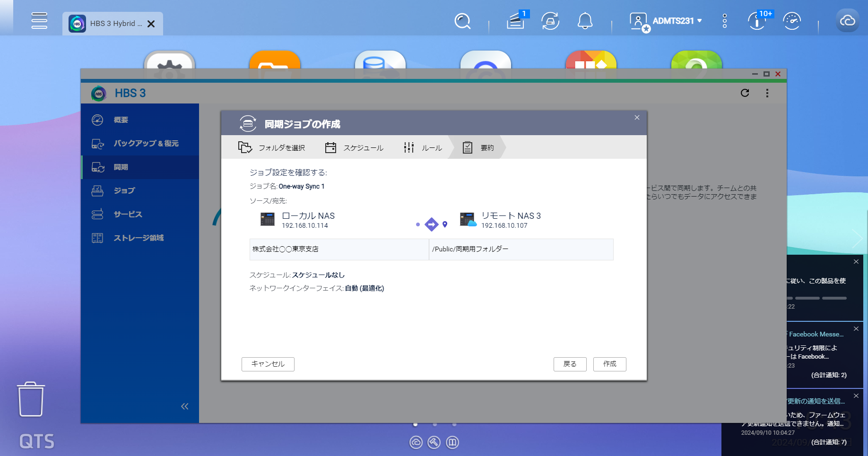Open the three-dot more options in top bar

click(x=725, y=21)
